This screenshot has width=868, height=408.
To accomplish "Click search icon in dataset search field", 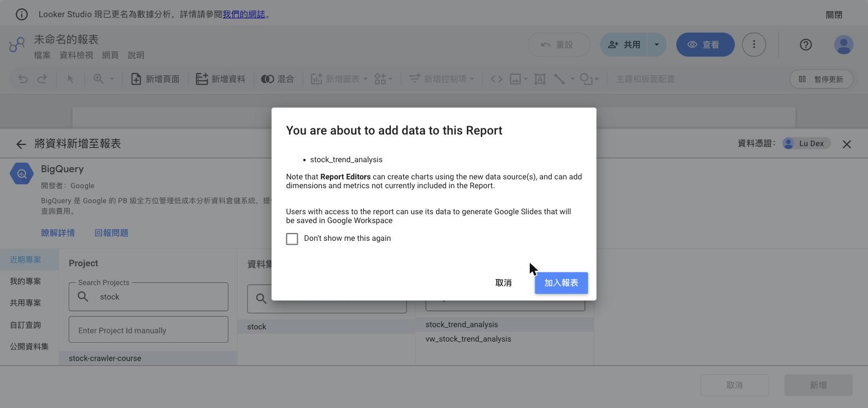I will tap(261, 298).
